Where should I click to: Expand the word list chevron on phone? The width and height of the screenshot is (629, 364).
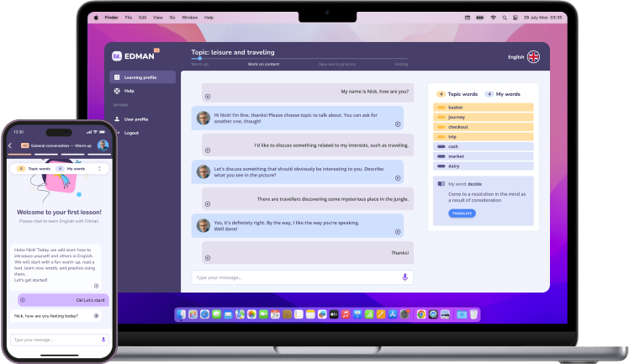[x=101, y=168]
